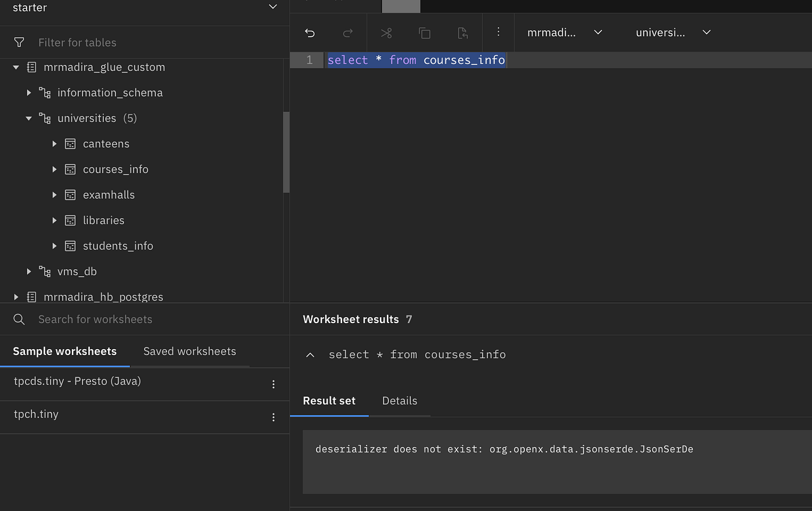Select the Result set tab

coord(329,401)
